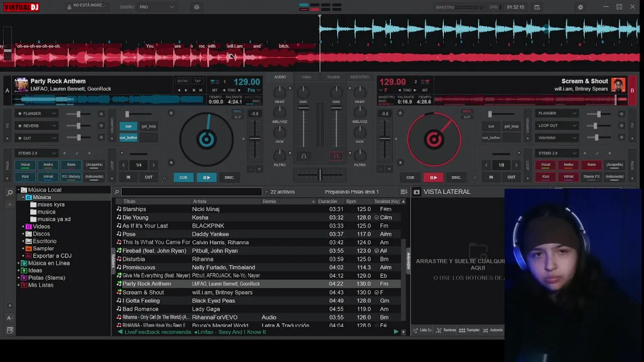This screenshot has height=362, width=644.
Task: Toggle the Kick stem pad on deck B
Action: pos(545,177)
